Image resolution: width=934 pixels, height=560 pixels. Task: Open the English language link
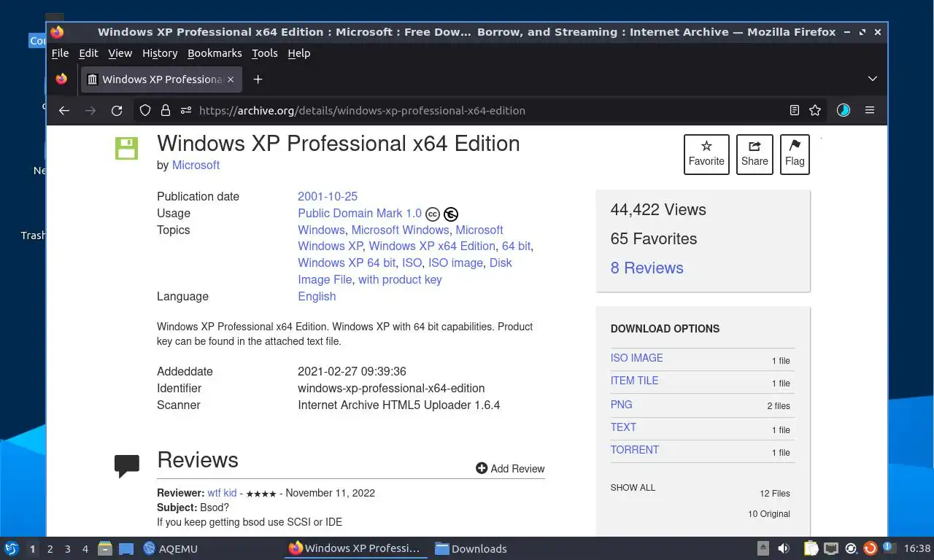click(x=317, y=296)
